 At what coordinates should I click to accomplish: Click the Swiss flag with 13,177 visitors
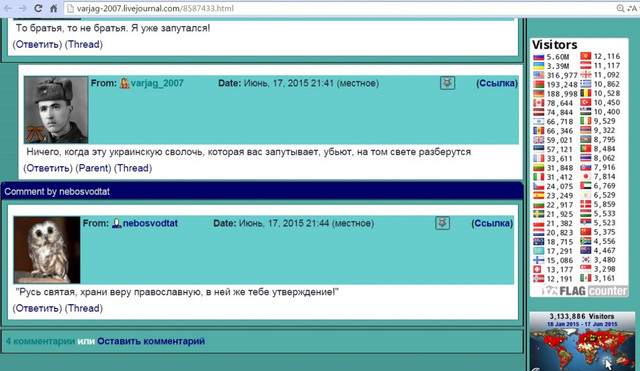click(539, 269)
